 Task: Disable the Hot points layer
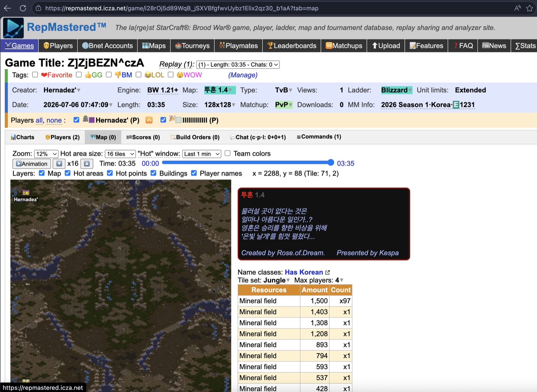pyautogui.click(x=110, y=173)
